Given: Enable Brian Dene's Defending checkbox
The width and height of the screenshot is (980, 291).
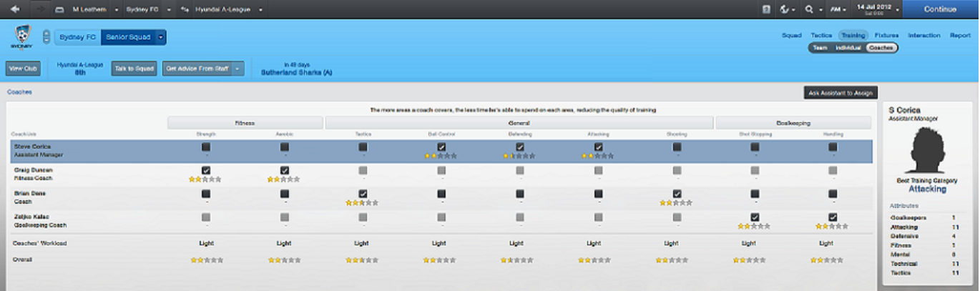Looking at the screenshot, I should [520, 194].
